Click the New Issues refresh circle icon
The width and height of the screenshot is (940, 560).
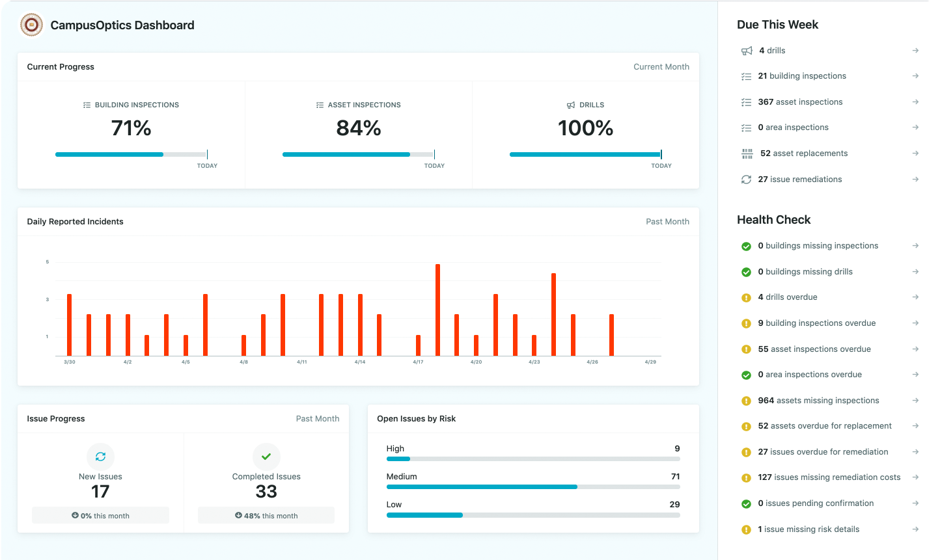100,457
